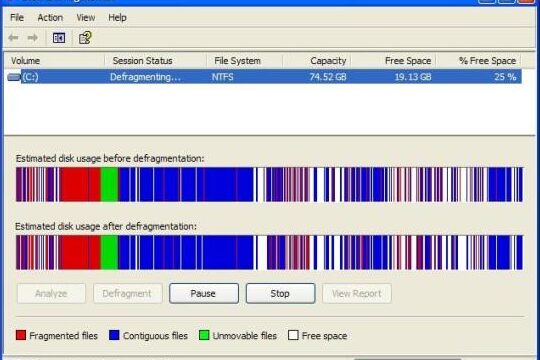
Task: Click the disk usage after defragmentation bar
Action: pos(269,253)
